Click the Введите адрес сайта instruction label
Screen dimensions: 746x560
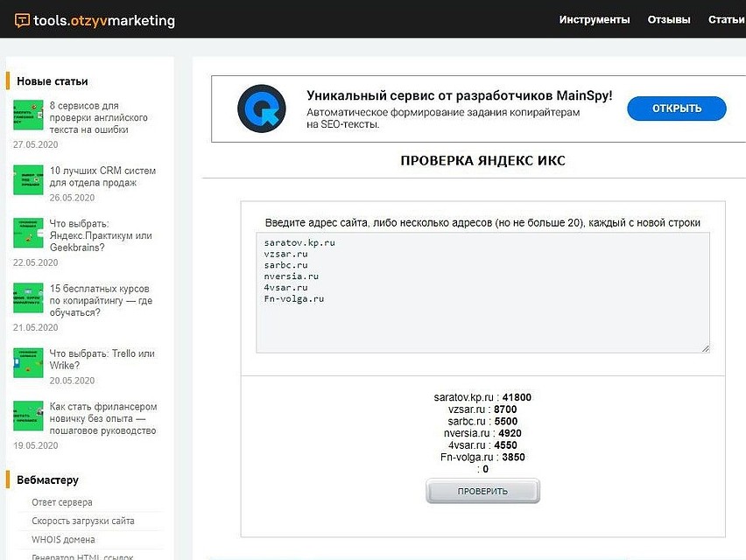(482, 222)
